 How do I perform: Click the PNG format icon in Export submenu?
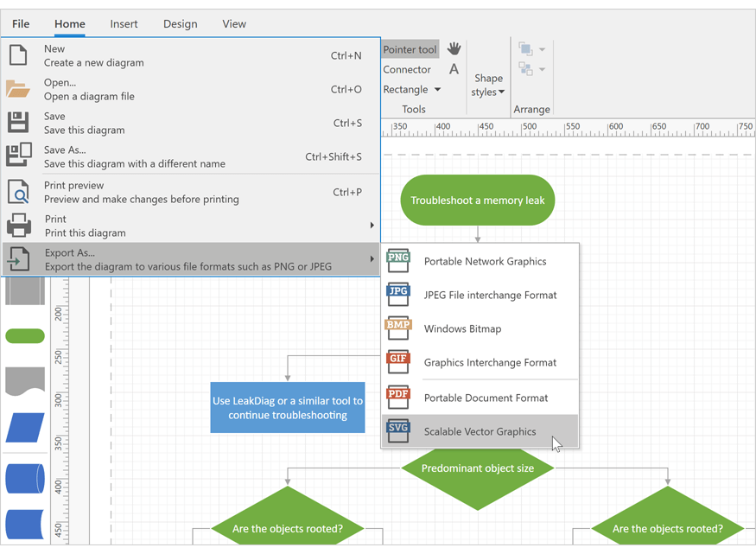pos(398,261)
